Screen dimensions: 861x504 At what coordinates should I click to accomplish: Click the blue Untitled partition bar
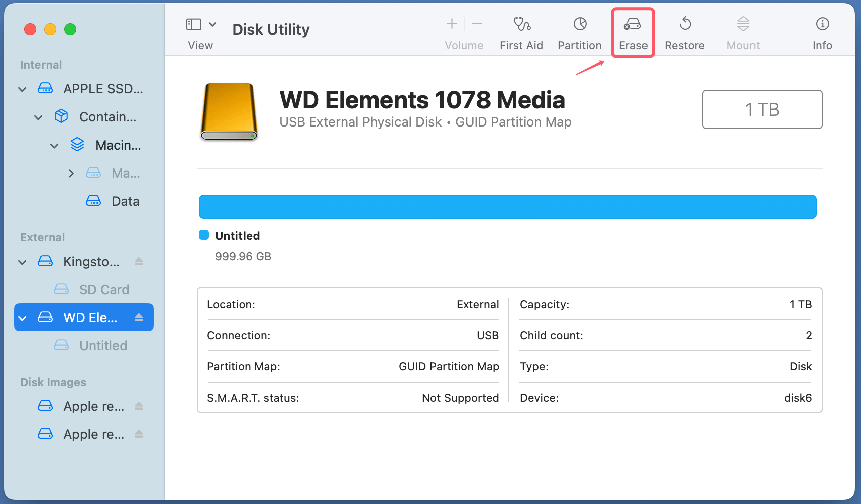507,206
